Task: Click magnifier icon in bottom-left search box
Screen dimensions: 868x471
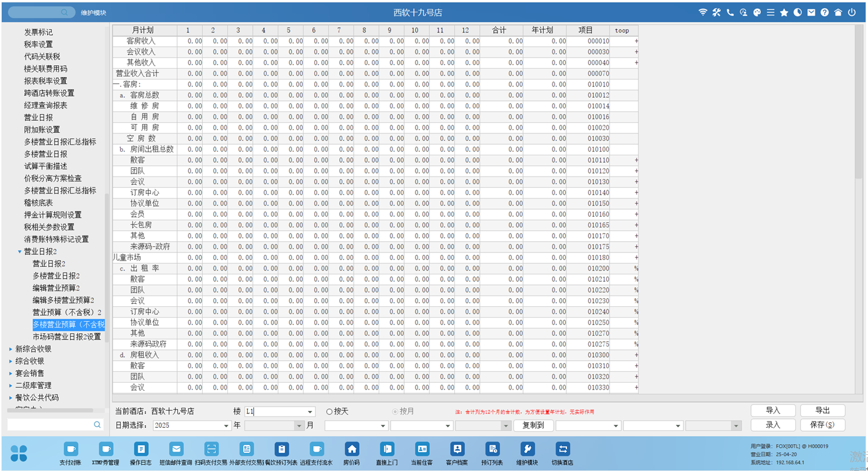Action: click(97, 425)
